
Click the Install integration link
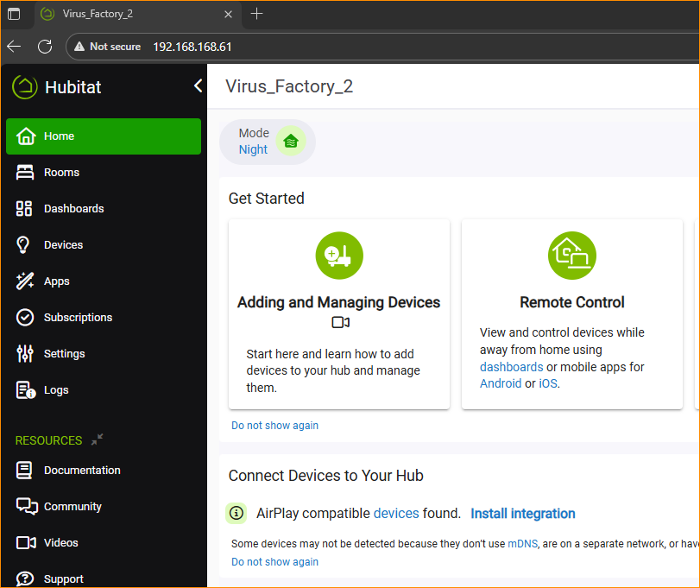(x=522, y=514)
